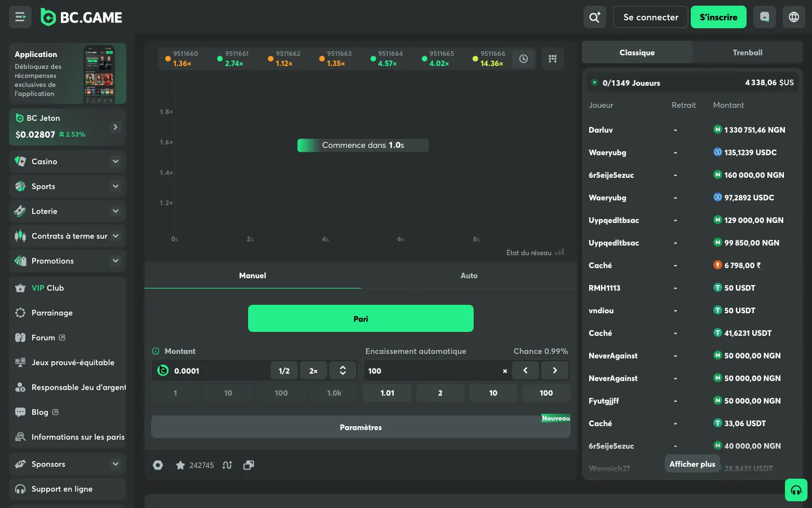Set auto cashout preset to 1.01

pos(387,393)
